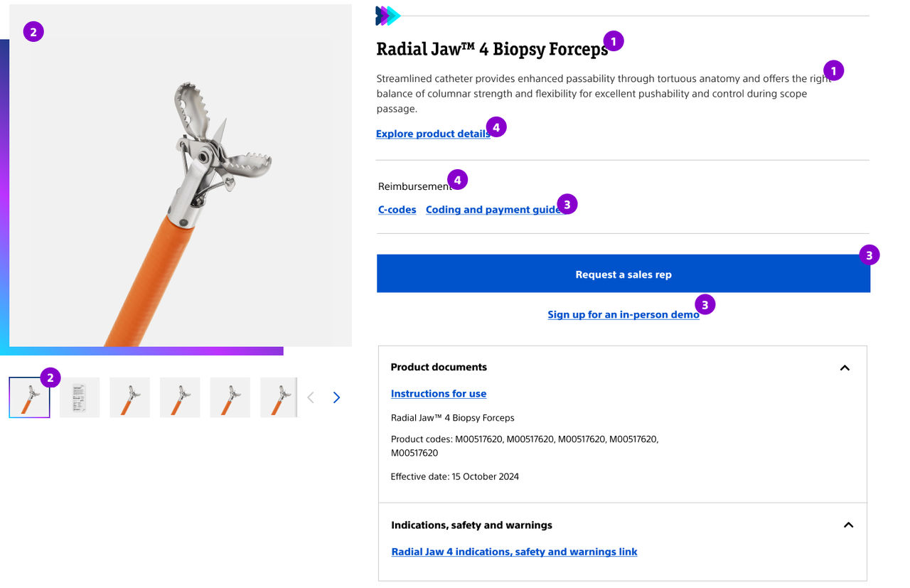
Task: Click the Boston Scientific arrows logo icon
Action: click(387, 15)
